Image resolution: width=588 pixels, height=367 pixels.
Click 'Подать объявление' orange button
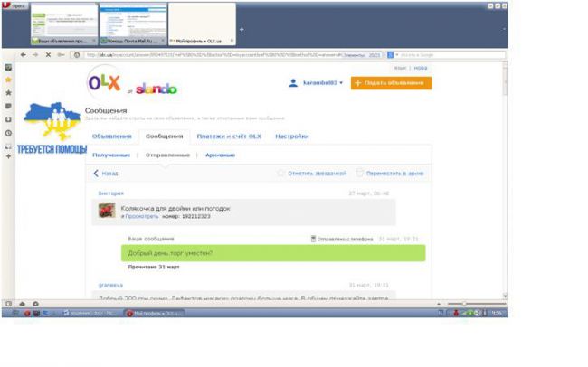(x=391, y=83)
